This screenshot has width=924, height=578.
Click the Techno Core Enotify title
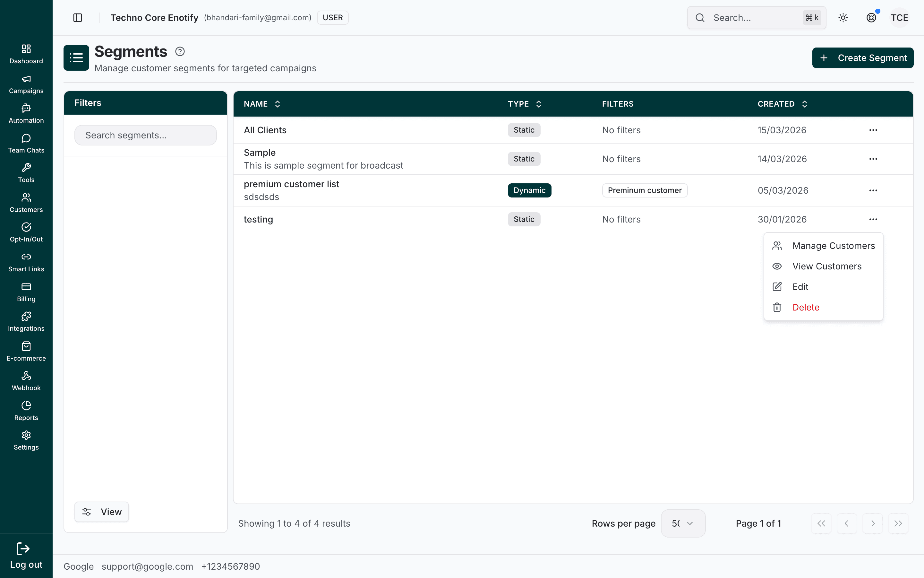point(154,18)
